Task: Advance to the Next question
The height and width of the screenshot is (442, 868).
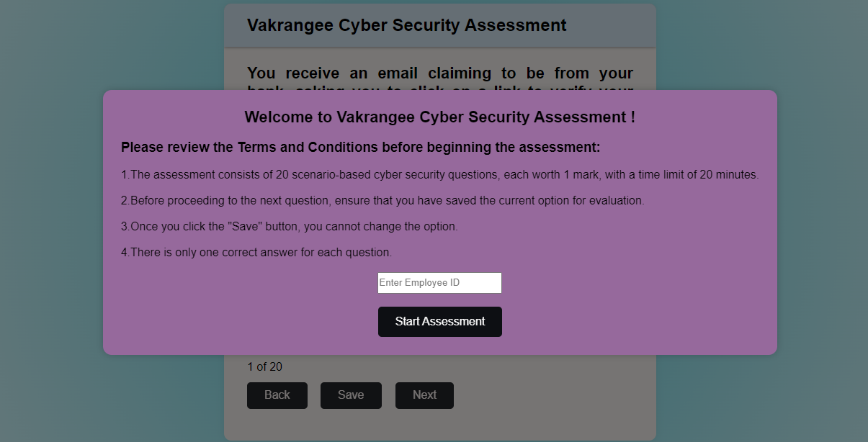Action: (x=424, y=395)
